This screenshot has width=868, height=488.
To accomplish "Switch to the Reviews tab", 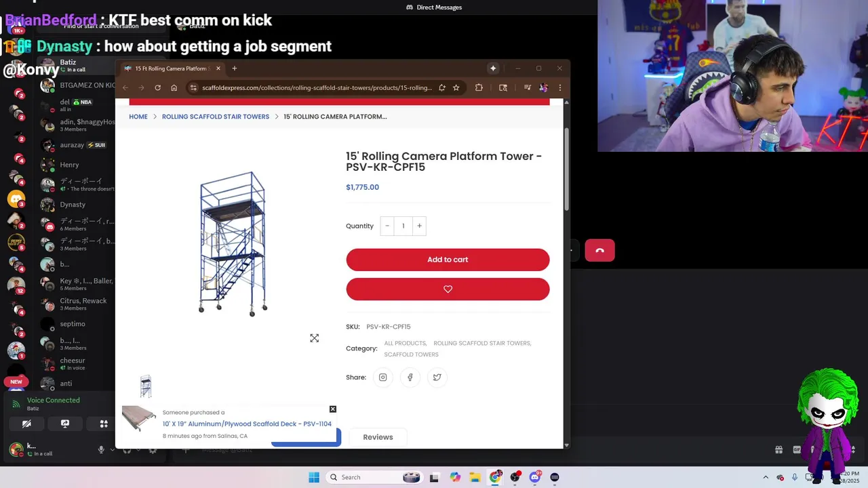I will 378,437.
